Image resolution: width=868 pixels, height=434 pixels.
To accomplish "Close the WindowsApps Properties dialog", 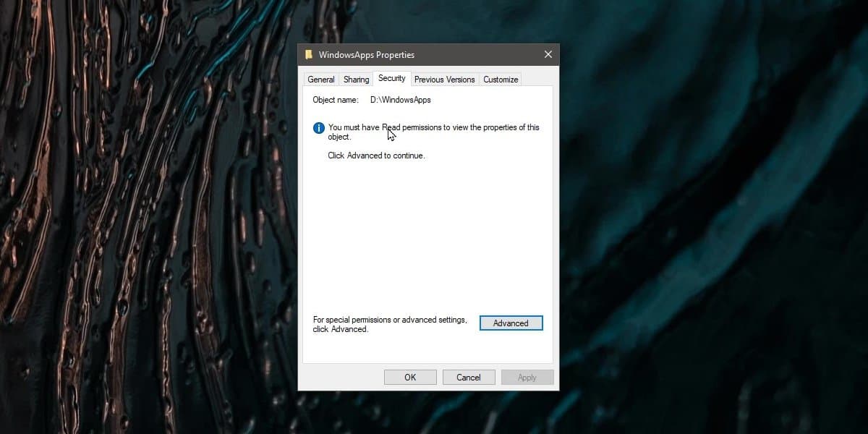I will pyautogui.click(x=548, y=54).
